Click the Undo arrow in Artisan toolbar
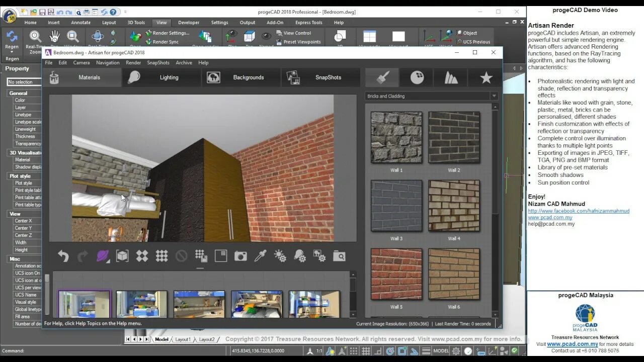This screenshot has height=362, width=644. pos(63,256)
